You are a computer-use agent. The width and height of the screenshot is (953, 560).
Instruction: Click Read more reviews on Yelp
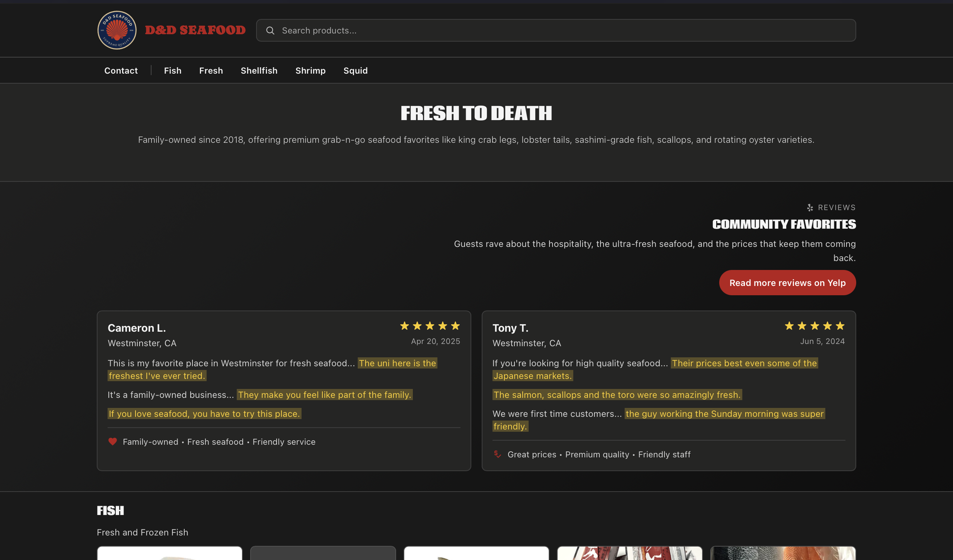(x=787, y=283)
